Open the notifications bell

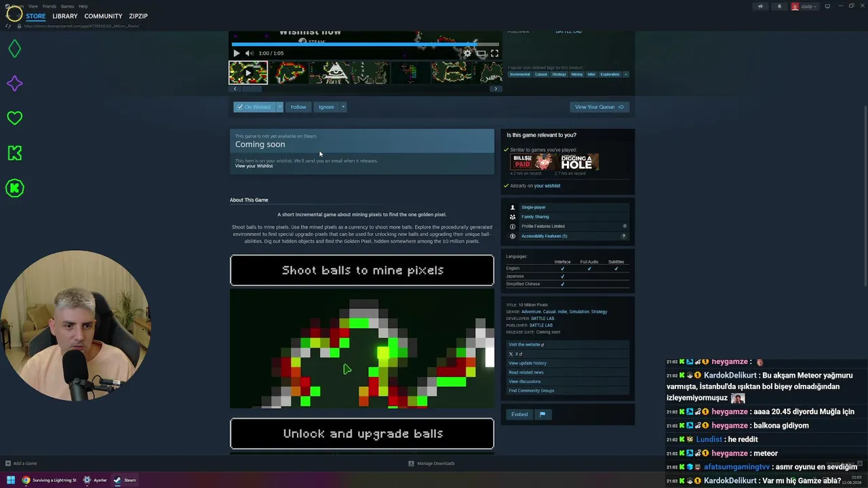click(779, 6)
